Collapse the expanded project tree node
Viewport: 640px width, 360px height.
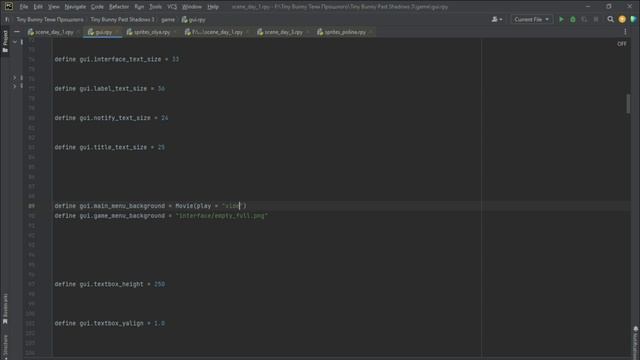point(15,42)
